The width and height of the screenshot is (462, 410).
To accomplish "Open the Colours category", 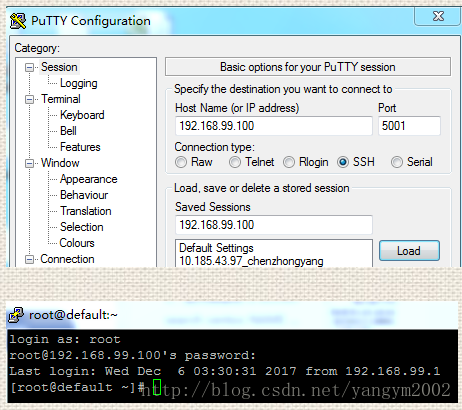I will click(x=77, y=243).
